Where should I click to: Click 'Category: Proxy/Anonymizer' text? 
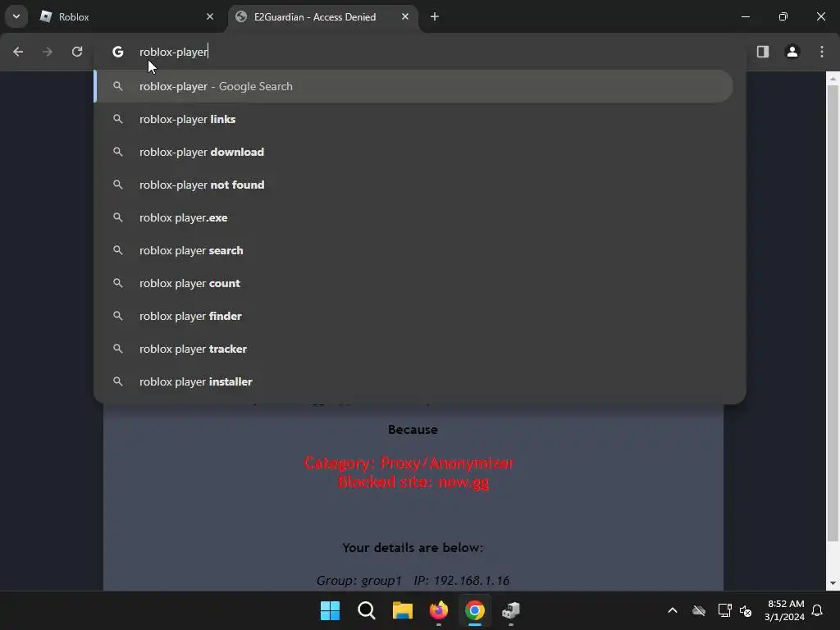[x=409, y=463]
